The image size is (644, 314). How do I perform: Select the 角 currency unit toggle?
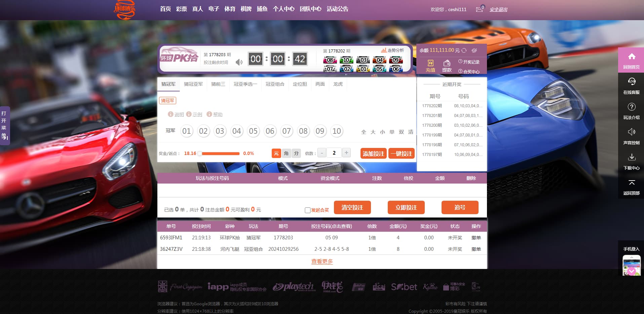(x=286, y=153)
